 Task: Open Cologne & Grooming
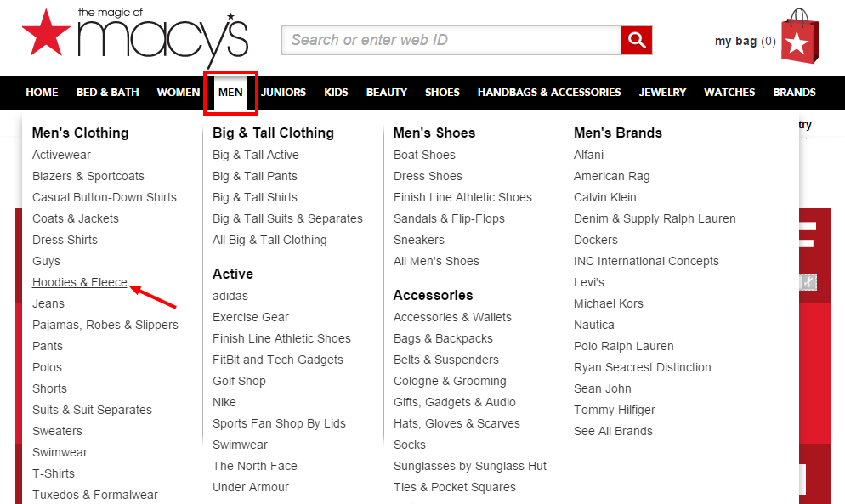click(450, 381)
